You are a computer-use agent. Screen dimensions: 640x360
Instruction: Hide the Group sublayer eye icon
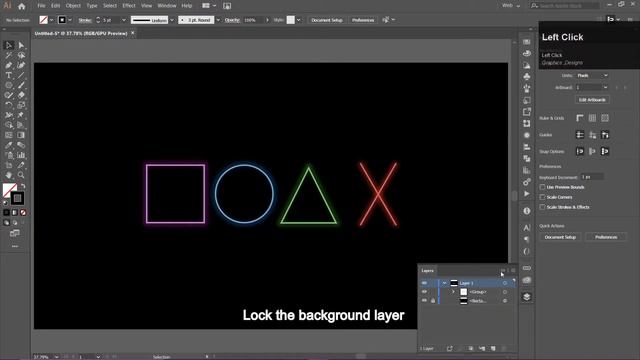coord(424,292)
